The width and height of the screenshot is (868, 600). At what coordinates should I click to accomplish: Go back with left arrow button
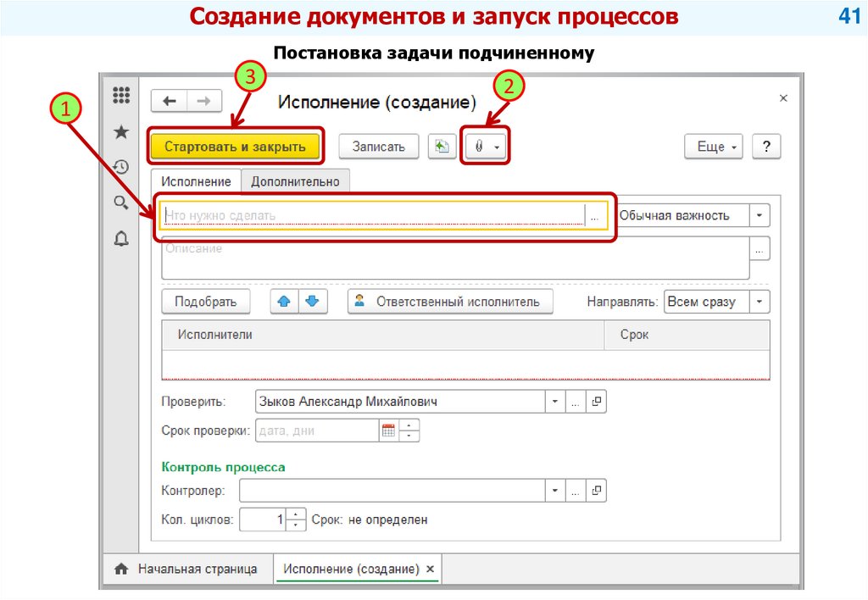pos(169,101)
